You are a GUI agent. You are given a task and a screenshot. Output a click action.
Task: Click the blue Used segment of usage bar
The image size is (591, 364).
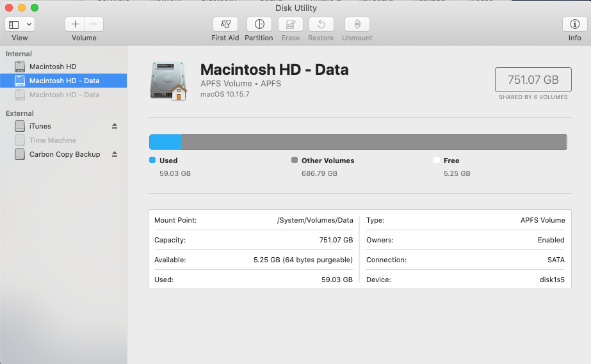[165, 142]
